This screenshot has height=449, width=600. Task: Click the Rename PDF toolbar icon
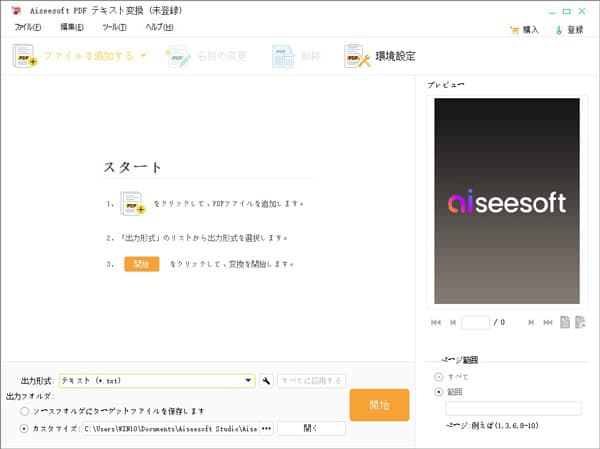[178, 56]
